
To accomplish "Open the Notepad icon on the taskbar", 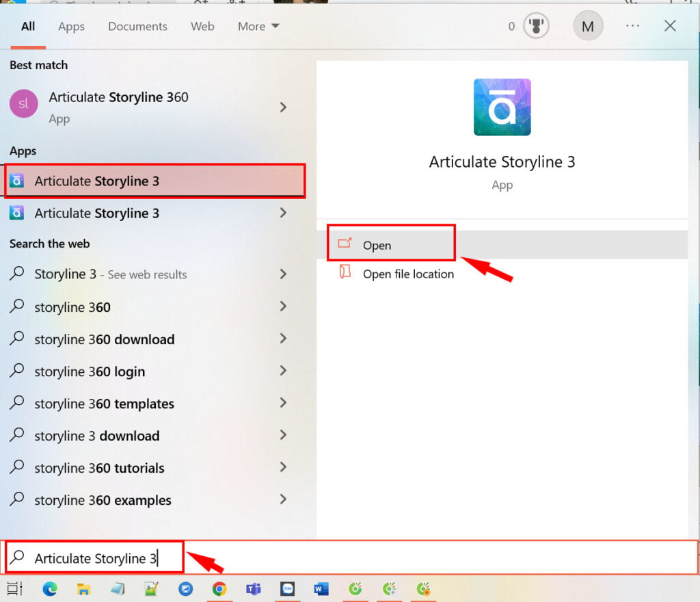I will pyautogui.click(x=118, y=589).
